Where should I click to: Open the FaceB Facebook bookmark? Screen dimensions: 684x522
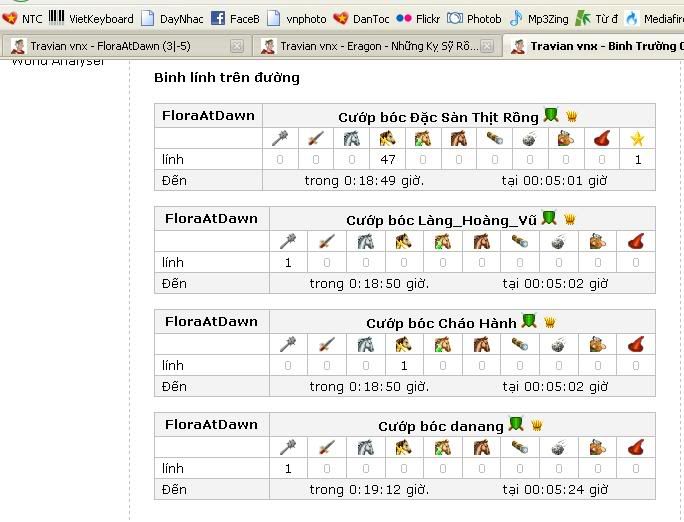tap(235, 19)
